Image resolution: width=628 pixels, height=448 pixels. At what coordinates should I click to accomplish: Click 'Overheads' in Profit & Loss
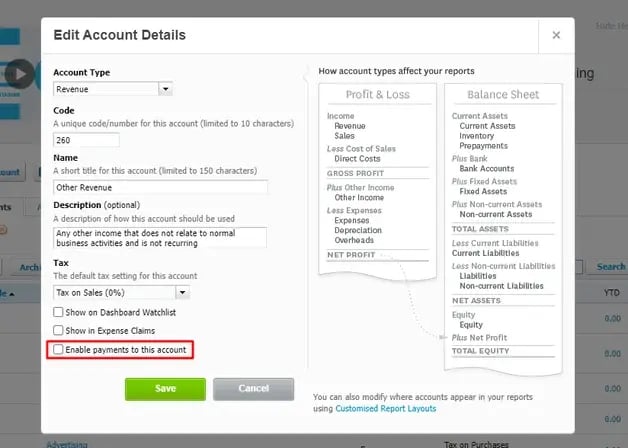pos(354,240)
